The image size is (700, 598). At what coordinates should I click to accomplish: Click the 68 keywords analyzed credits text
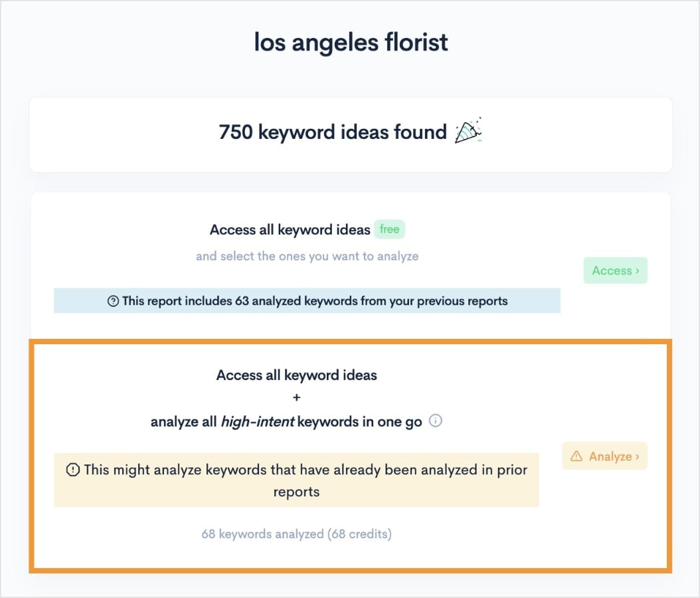(x=296, y=534)
